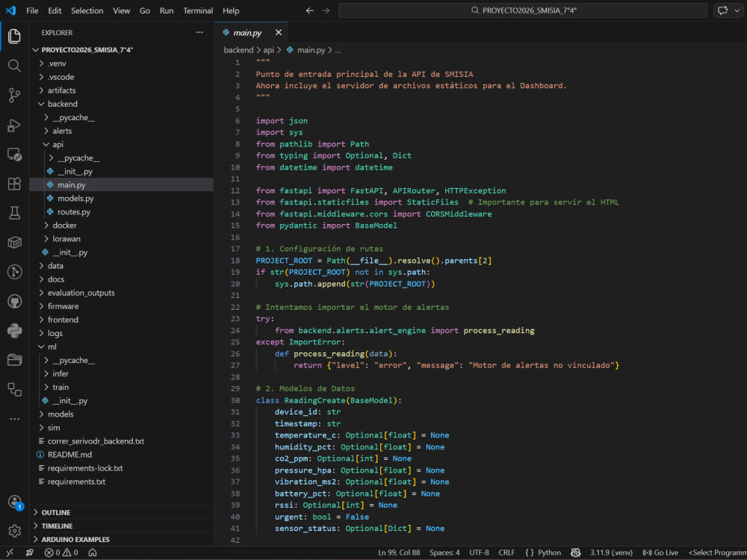Change language mode from Python
Viewport: 747px width, 560px height.
pos(549,553)
